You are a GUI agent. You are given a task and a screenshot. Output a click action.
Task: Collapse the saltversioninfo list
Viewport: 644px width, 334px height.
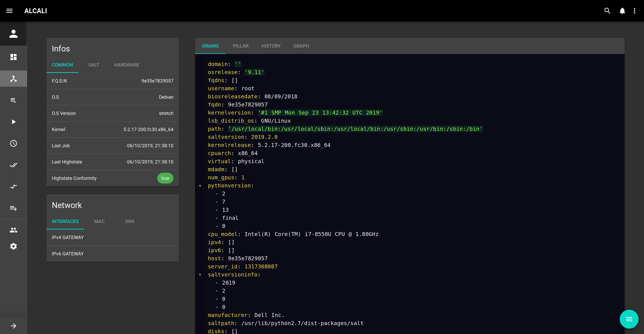(x=200, y=275)
